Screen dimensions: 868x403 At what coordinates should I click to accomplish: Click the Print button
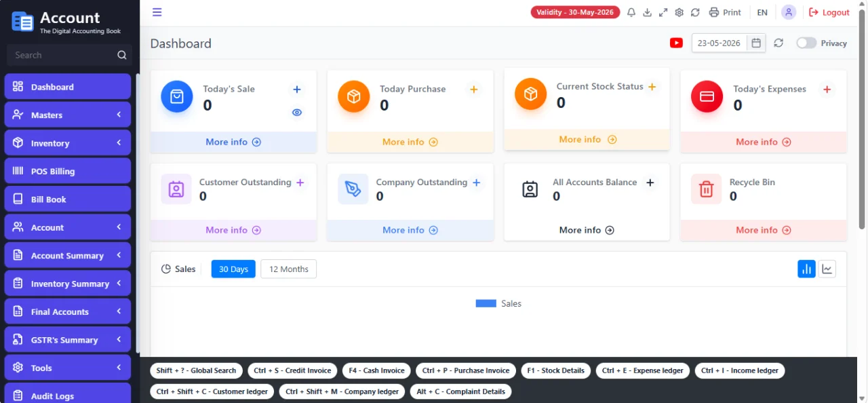(x=725, y=12)
